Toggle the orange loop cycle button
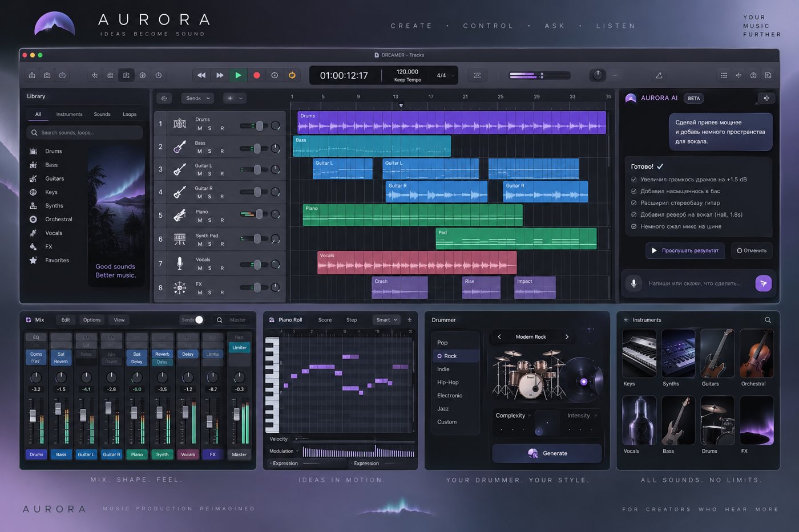The image size is (799, 532). 292,75
